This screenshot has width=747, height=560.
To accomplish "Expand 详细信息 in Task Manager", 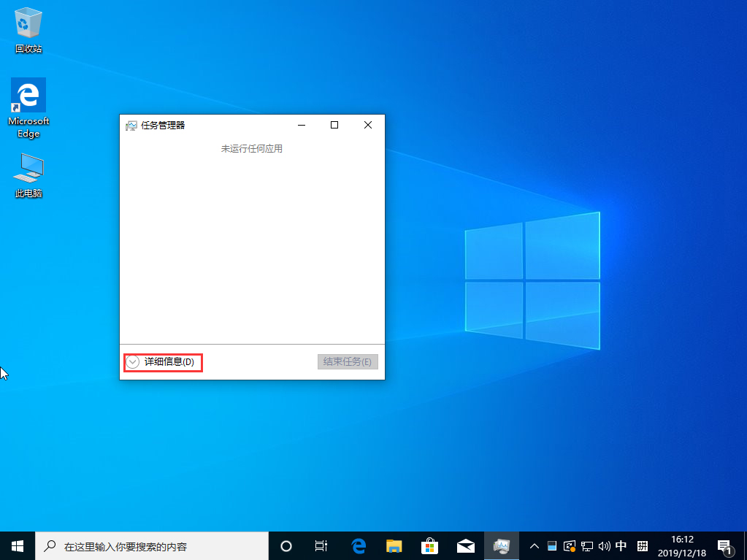I will tap(162, 362).
